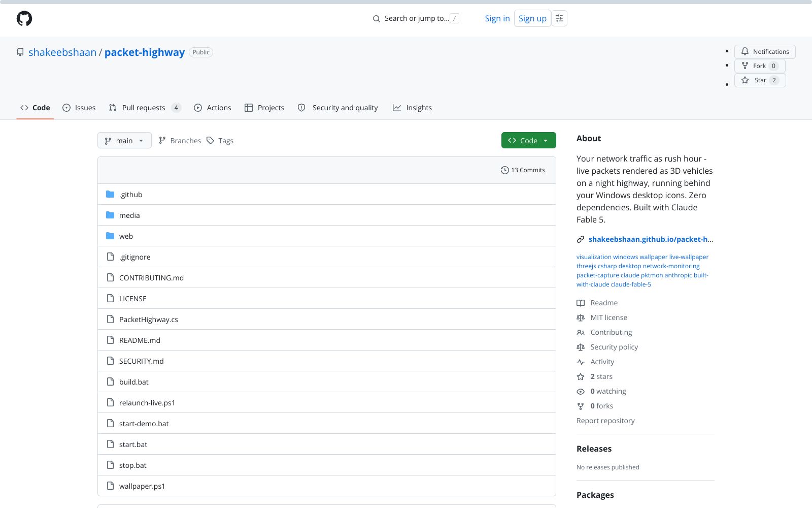Click the media folder icon
Image resolution: width=812 pixels, height=508 pixels.
coord(110,215)
